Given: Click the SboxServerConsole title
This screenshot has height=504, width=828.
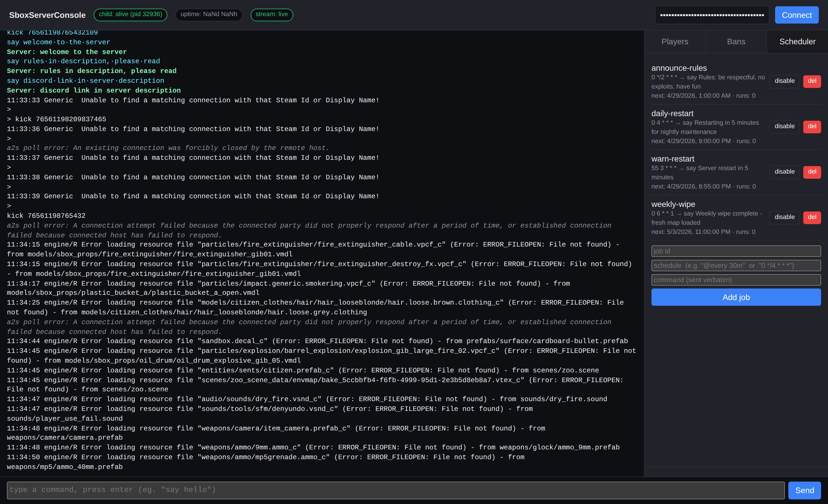Looking at the screenshot, I should [47, 15].
